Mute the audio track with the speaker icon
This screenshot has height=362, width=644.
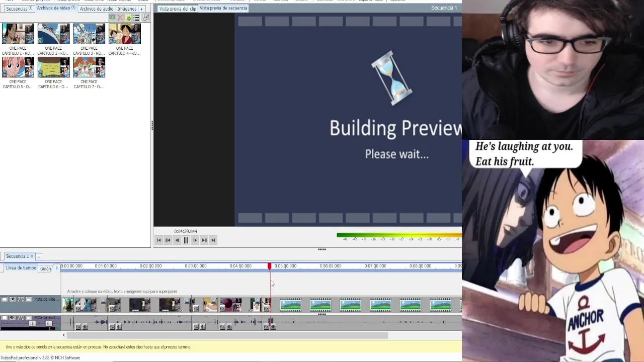13,318
